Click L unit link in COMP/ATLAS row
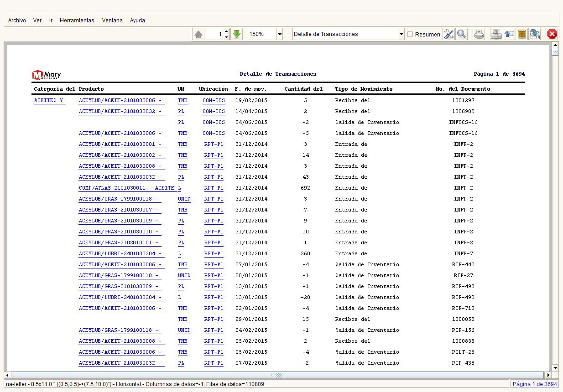The image size is (563, 392). click(179, 188)
